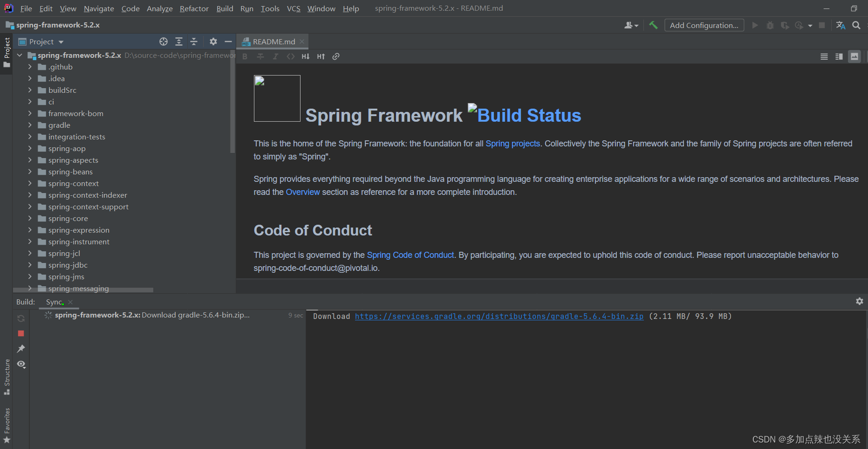This screenshot has width=868, height=449.
Task: Open Search Everywhere magnifier icon
Action: 856,25
